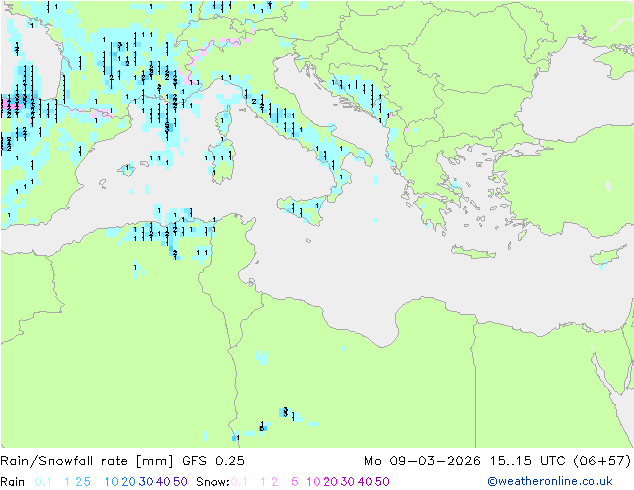Click the 'Rain' legend label

coord(13,482)
